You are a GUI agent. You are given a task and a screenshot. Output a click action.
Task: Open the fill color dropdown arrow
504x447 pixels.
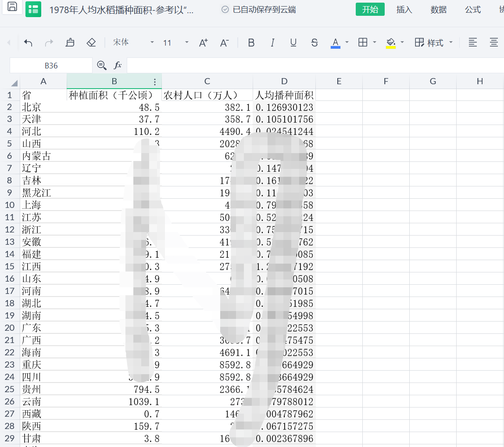pyautogui.click(x=402, y=43)
